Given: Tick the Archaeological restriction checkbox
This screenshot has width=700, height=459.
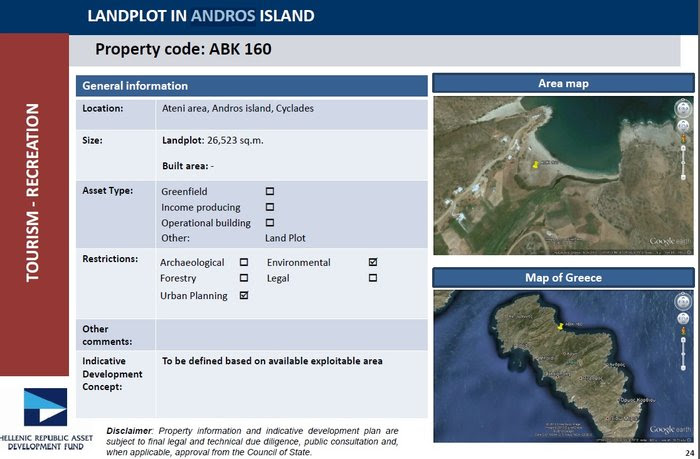Looking at the screenshot, I should [x=244, y=262].
